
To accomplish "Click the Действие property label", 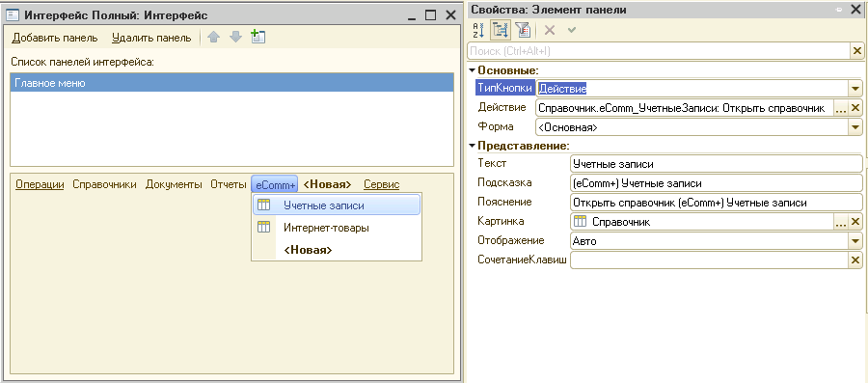I will [502, 107].
